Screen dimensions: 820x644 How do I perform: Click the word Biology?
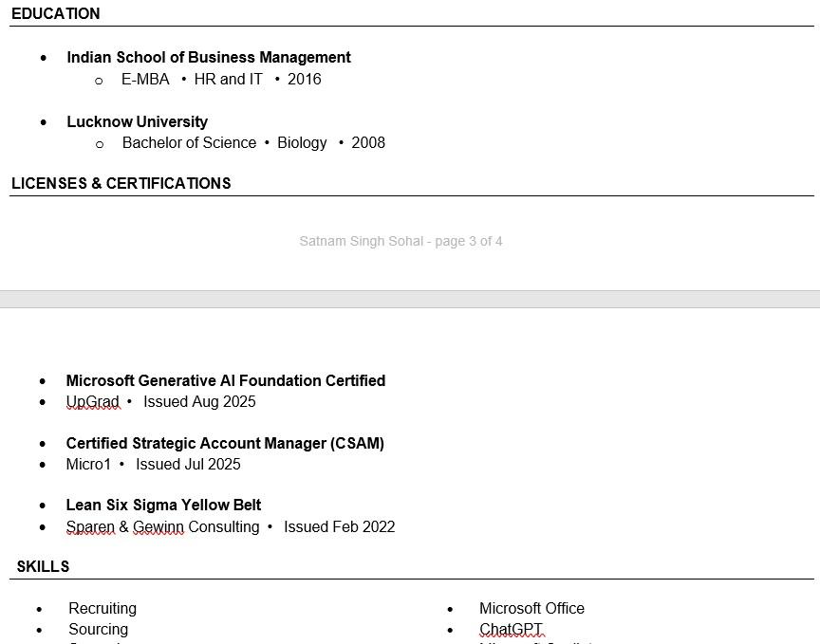[302, 143]
